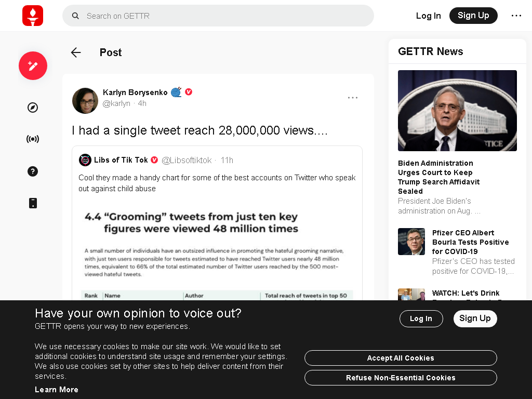Accept All Cookies
The width and height of the screenshot is (532, 399).
coord(401,358)
